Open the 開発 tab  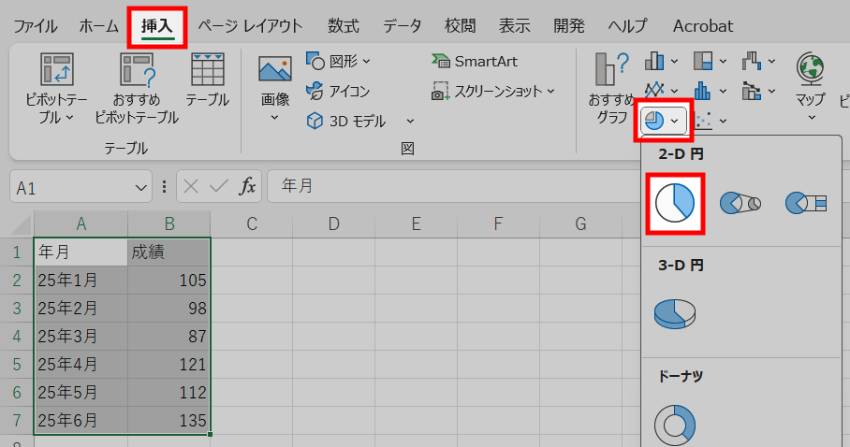click(569, 26)
